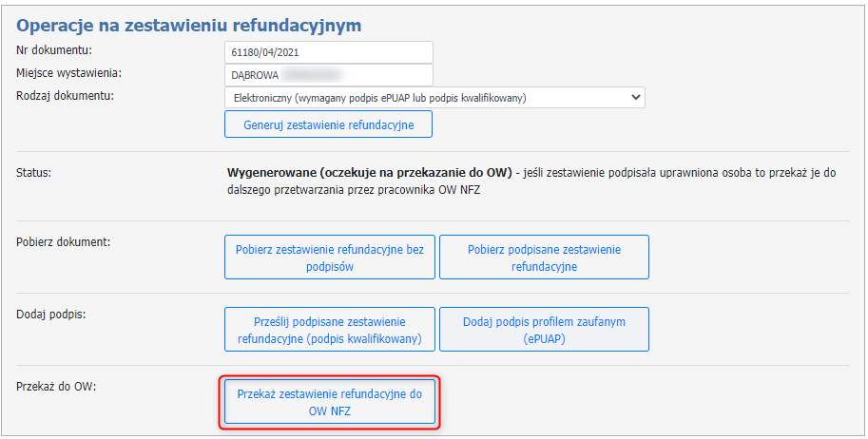Click the Pobierz dokument label
Viewport: 868px width, 439px height.
(x=64, y=241)
